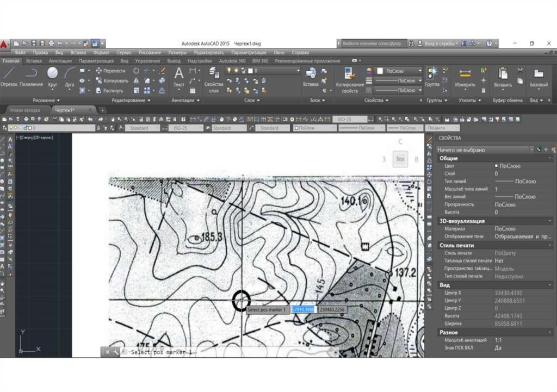Image resolution: width=557 pixels, height=392 pixels.
Task: Activate the Текст annotation tool
Action: 178,77
